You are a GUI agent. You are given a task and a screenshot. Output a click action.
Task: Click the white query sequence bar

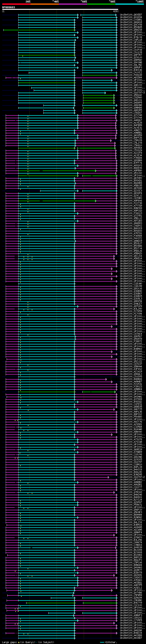[60, 10]
